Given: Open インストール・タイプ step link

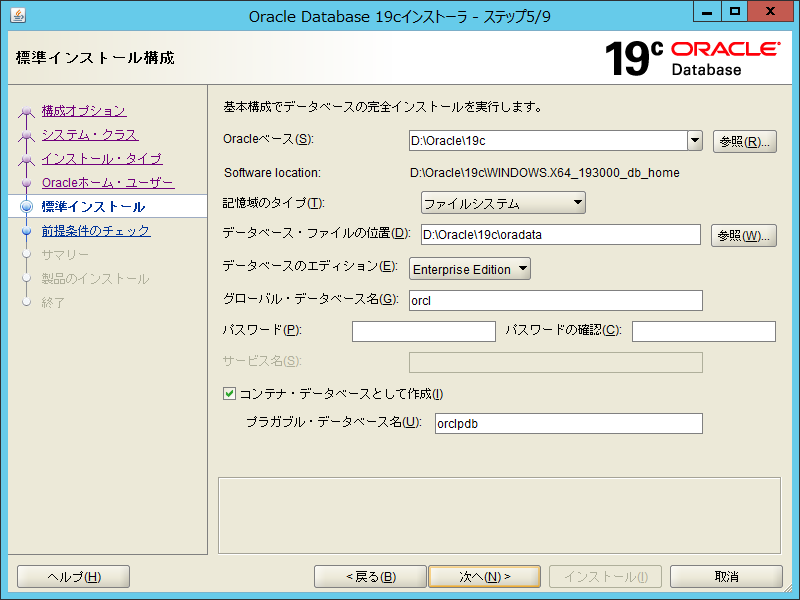Looking at the screenshot, I should (x=102, y=159).
